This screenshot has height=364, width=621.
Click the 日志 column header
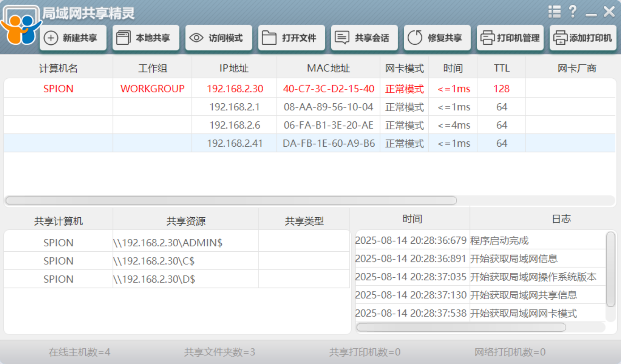click(561, 219)
